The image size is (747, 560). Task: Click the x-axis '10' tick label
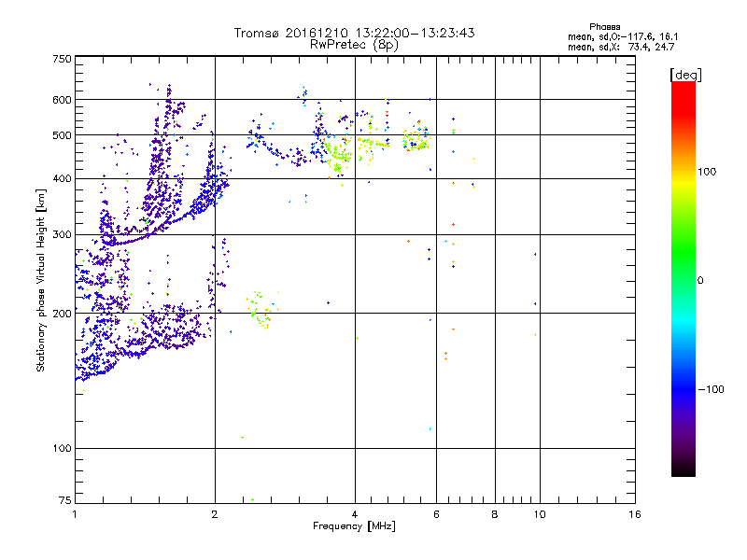tap(540, 514)
